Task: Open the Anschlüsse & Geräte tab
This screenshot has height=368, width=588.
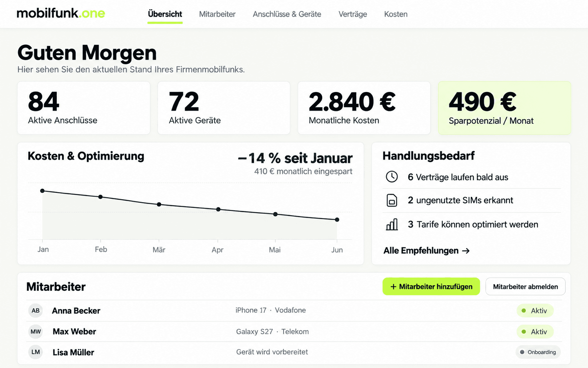Action: click(x=287, y=14)
